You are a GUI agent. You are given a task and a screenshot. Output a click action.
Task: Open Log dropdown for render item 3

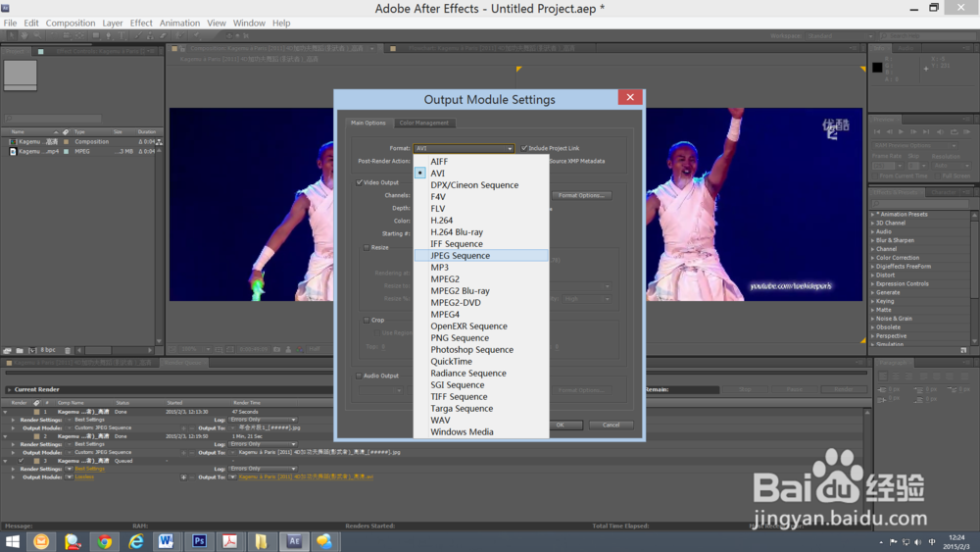(x=263, y=469)
